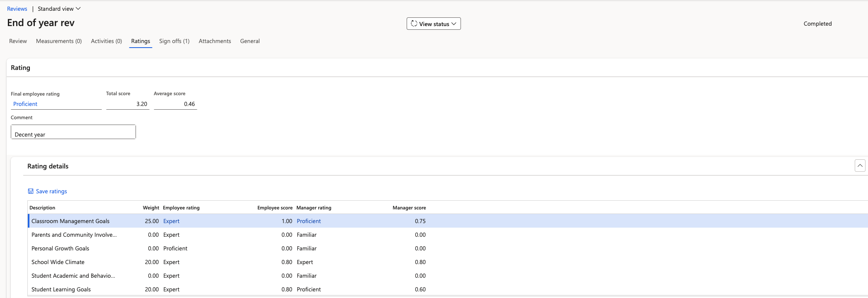Viewport: 868px width, 298px height.
Task: Switch to the Review tab
Action: [18, 41]
